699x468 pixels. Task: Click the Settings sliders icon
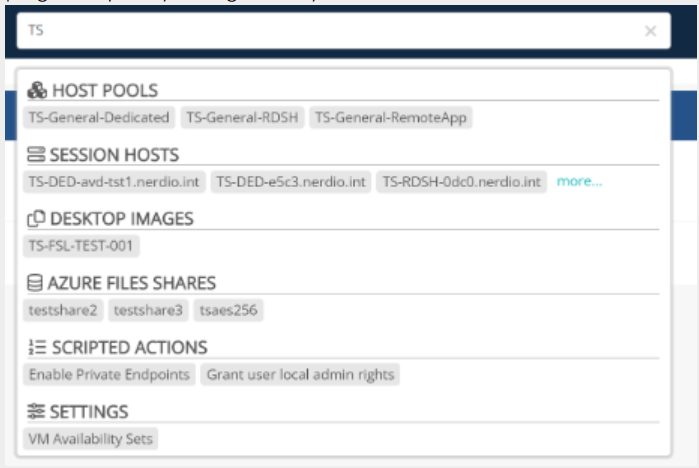(x=36, y=411)
